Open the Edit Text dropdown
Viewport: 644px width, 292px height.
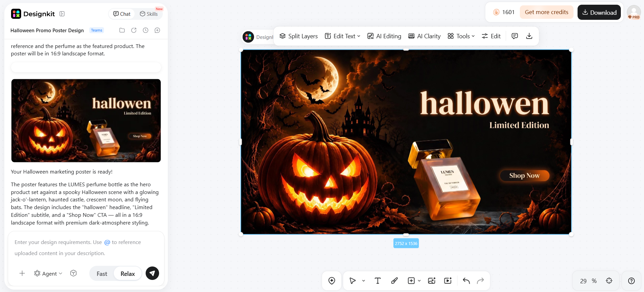[x=342, y=36]
